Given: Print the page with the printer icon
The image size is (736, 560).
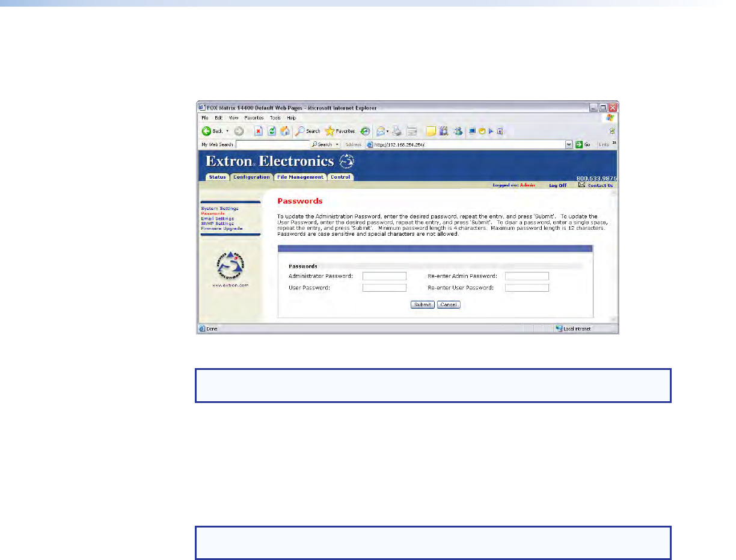Looking at the screenshot, I should click(x=397, y=131).
